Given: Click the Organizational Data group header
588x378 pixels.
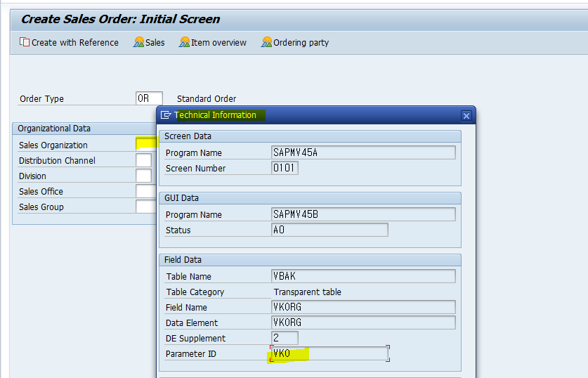Looking at the screenshot, I should pos(54,129).
